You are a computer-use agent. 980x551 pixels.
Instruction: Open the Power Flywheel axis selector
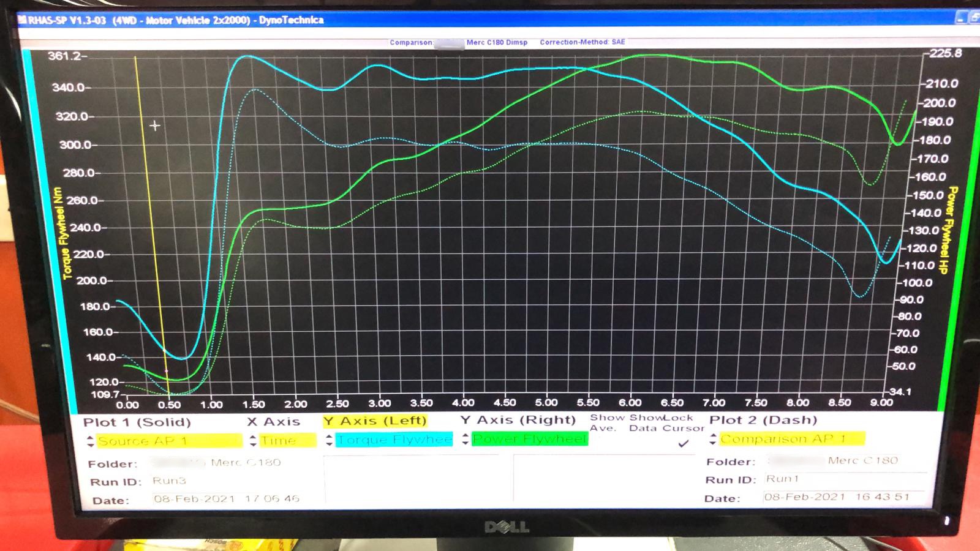[530, 439]
